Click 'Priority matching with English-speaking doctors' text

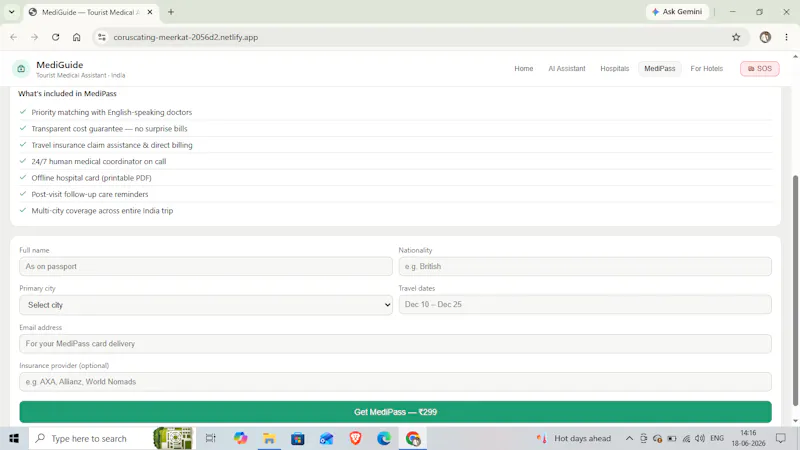point(112,112)
